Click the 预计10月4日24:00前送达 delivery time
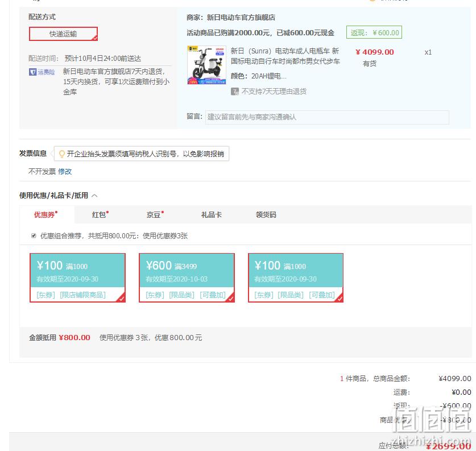This screenshot has height=451, width=476. tap(103, 58)
